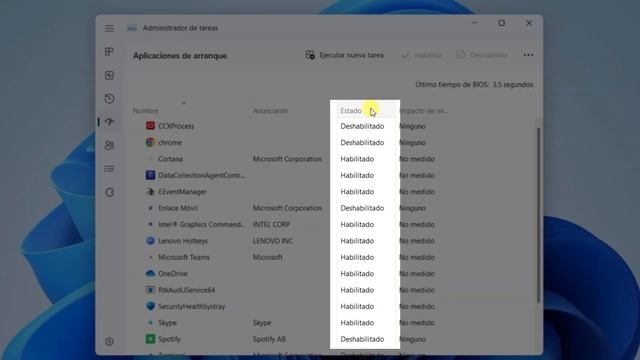Select the DataCollectionAgentContr... icon
Screen dimensions: 640x360
[150, 175]
